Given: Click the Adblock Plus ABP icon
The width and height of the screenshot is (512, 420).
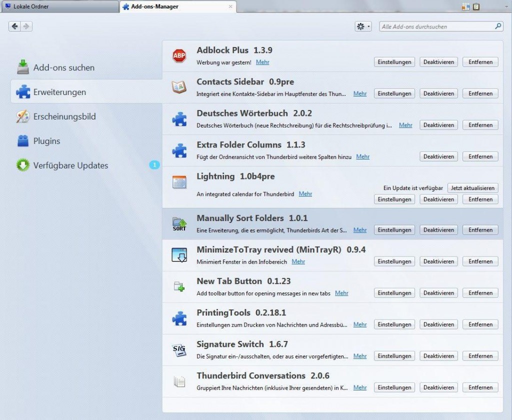Looking at the screenshot, I should [x=179, y=55].
